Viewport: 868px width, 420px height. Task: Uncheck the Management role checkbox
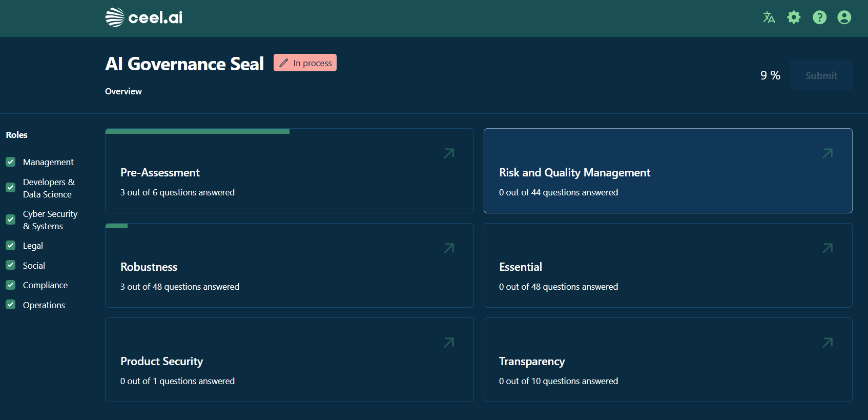[11, 162]
